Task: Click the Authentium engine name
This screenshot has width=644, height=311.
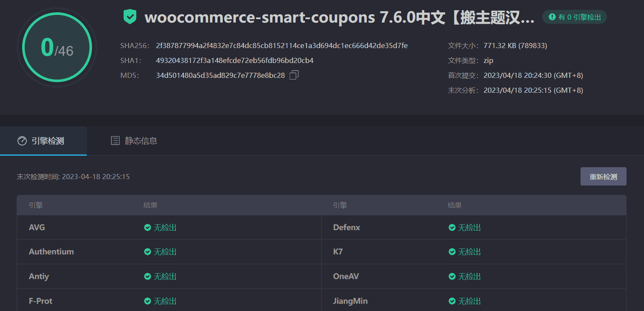Action: click(x=51, y=252)
